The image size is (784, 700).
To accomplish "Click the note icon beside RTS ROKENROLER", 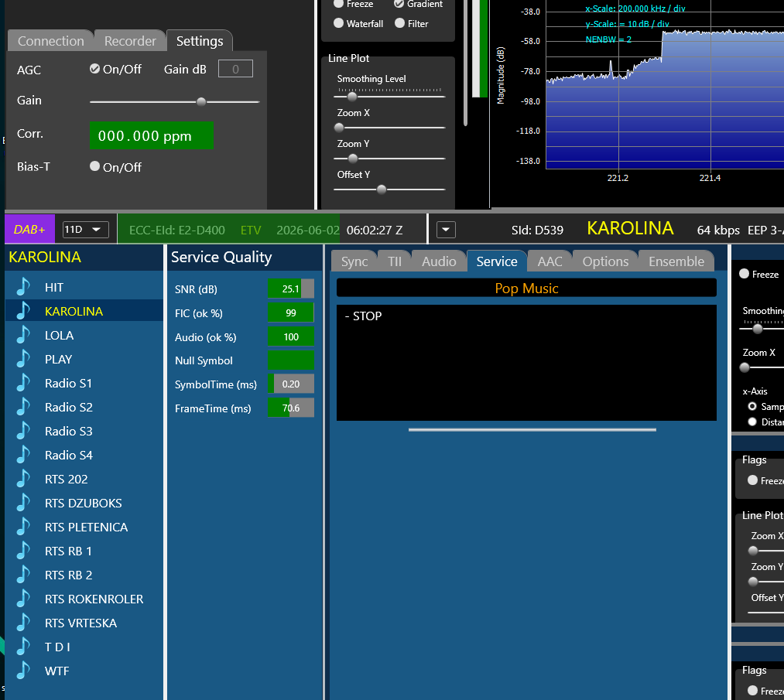I will point(23,599).
